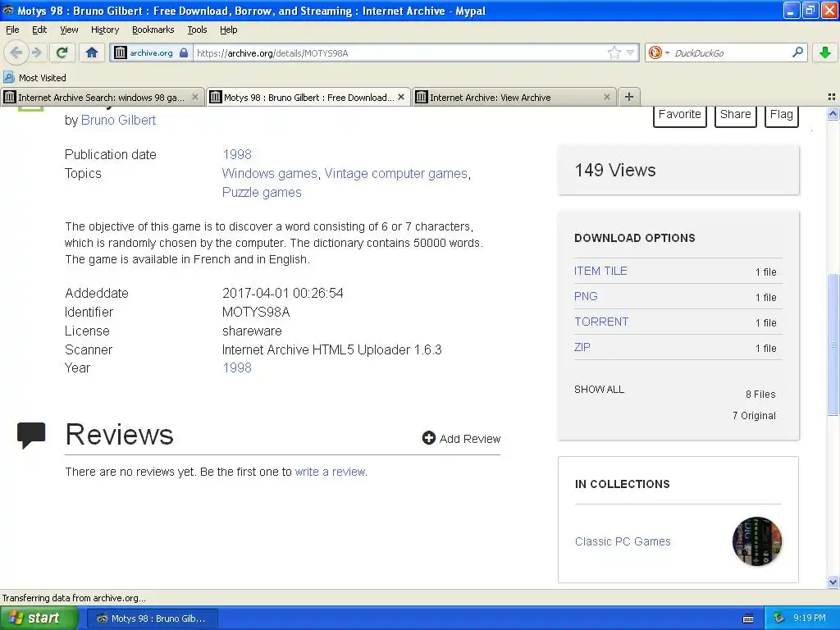
Task: Click the Add Review plus icon
Action: pyautogui.click(x=428, y=438)
